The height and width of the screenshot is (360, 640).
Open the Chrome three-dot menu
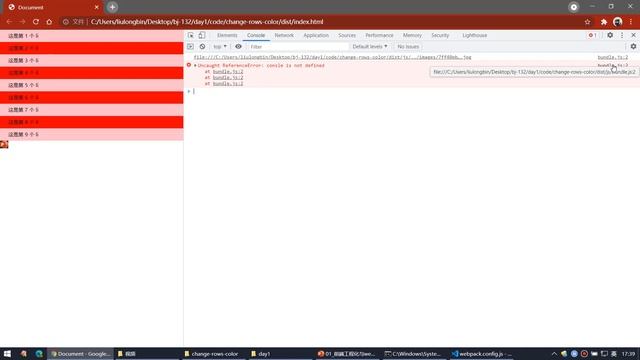[631, 22]
